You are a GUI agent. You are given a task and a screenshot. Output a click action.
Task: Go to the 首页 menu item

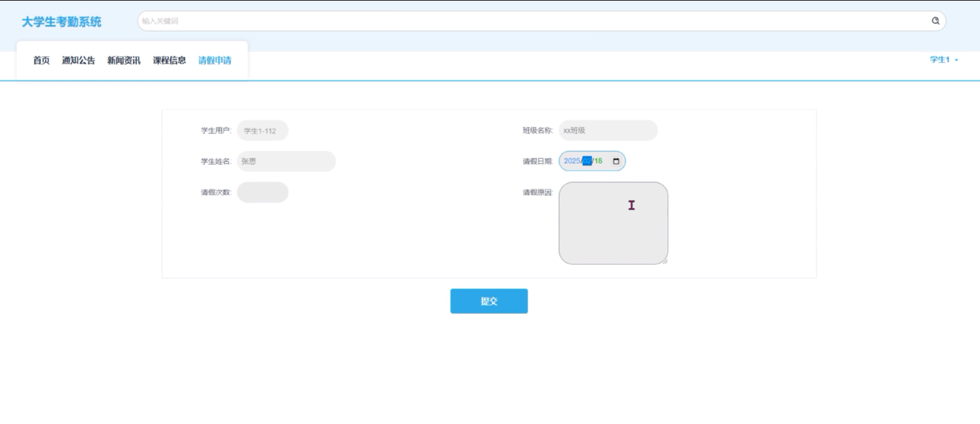pyautogui.click(x=41, y=60)
